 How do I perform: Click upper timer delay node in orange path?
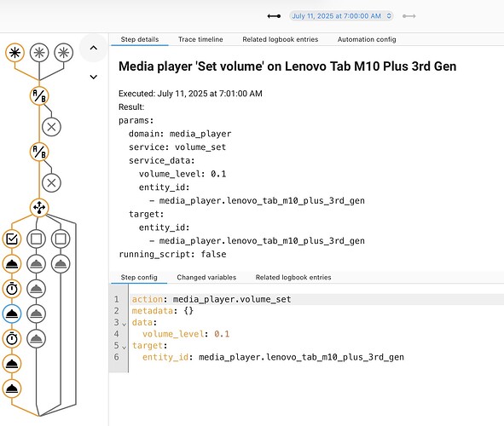click(12, 289)
